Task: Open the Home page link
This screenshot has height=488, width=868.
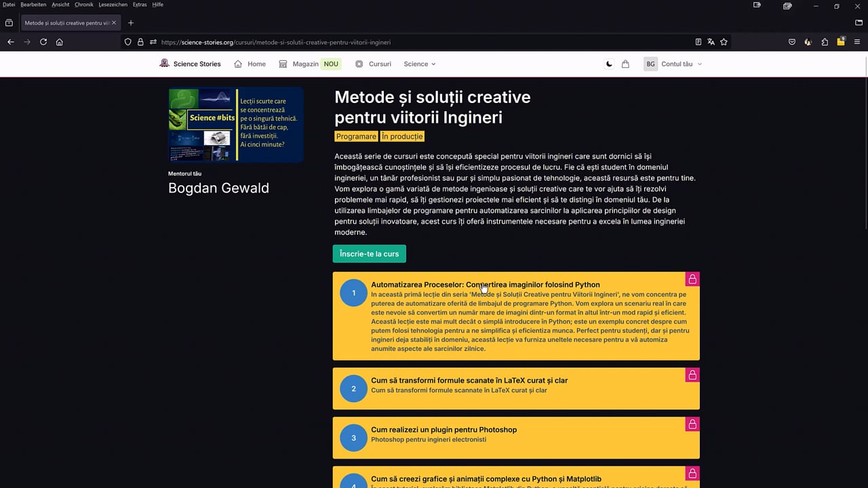Action: tap(250, 64)
